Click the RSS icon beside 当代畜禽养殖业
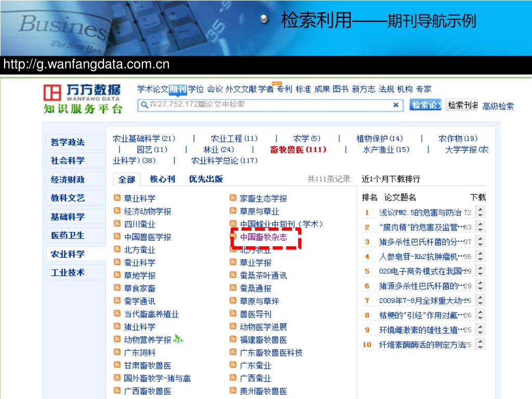Screen dimensions: 532x399 [x=117, y=313]
